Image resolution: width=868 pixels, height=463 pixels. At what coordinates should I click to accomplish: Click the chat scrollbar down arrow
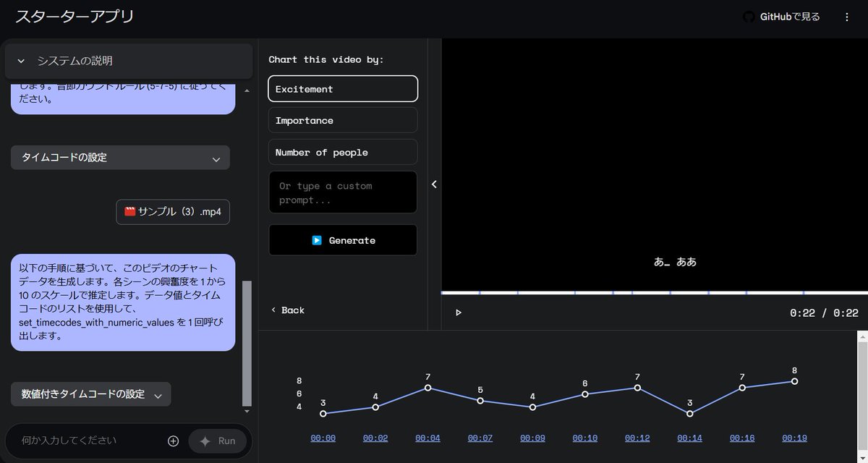coord(247,411)
